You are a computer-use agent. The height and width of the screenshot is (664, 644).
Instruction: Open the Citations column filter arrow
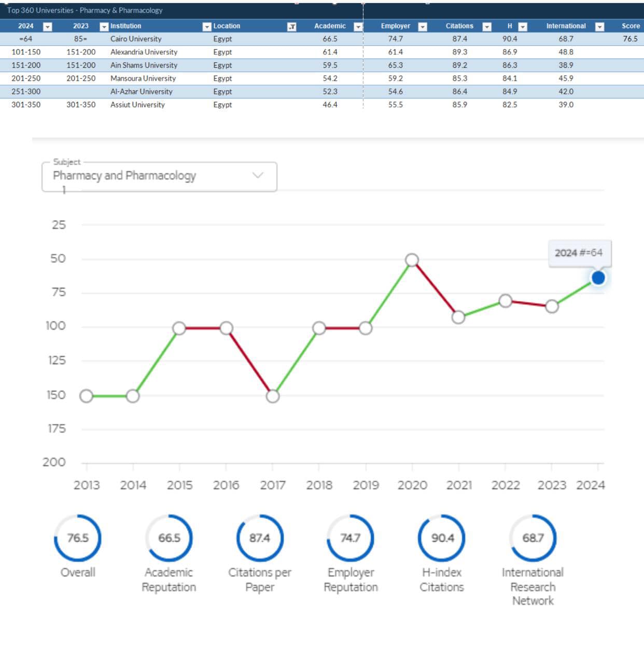(x=487, y=26)
